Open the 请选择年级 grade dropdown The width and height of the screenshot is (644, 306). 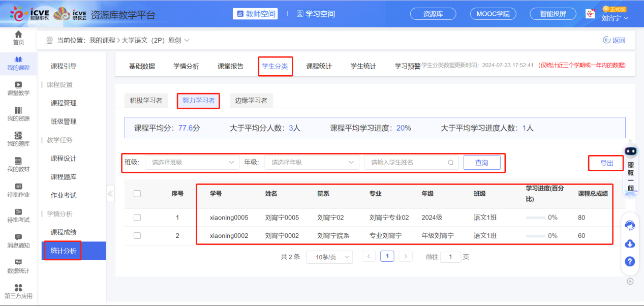point(312,163)
